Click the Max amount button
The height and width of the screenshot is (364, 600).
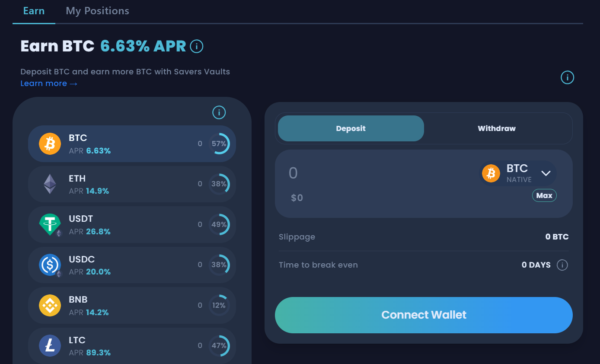coord(544,195)
